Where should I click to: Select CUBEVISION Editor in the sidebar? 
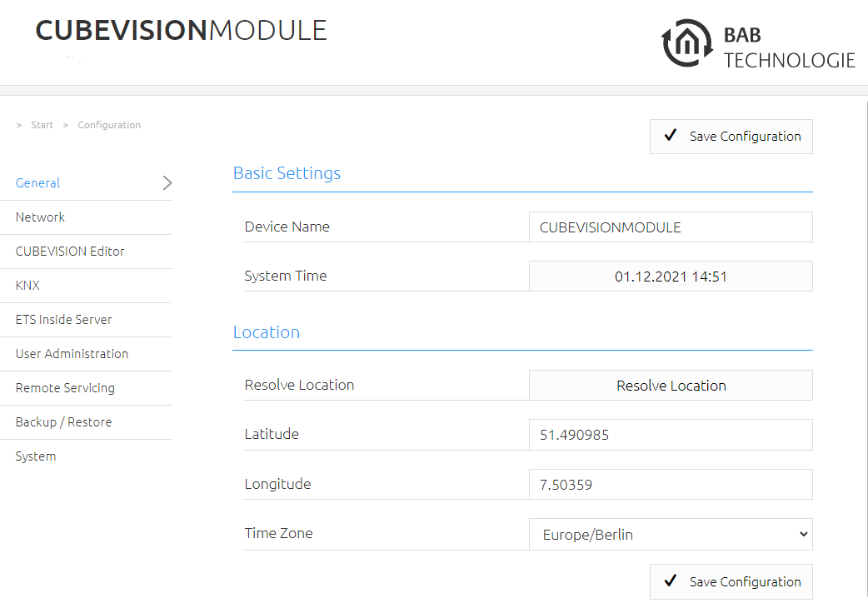point(70,252)
